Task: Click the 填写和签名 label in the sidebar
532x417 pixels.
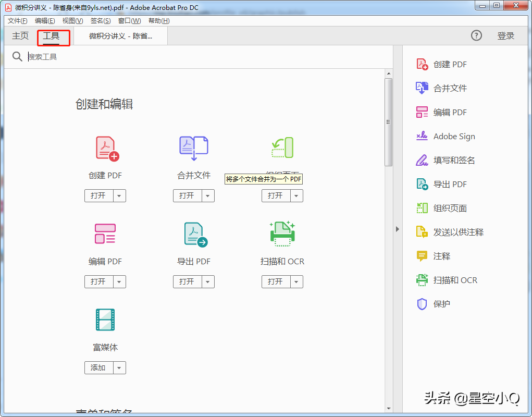Action: 454,160
